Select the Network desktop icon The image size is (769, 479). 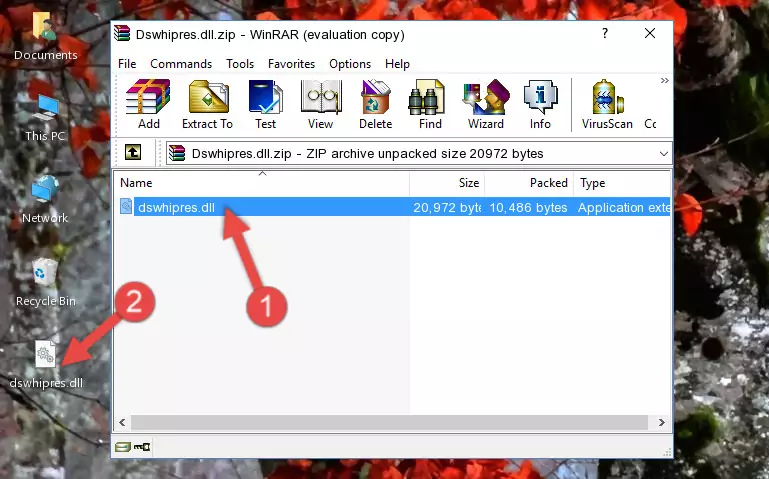pyautogui.click(x=45, y=200)
